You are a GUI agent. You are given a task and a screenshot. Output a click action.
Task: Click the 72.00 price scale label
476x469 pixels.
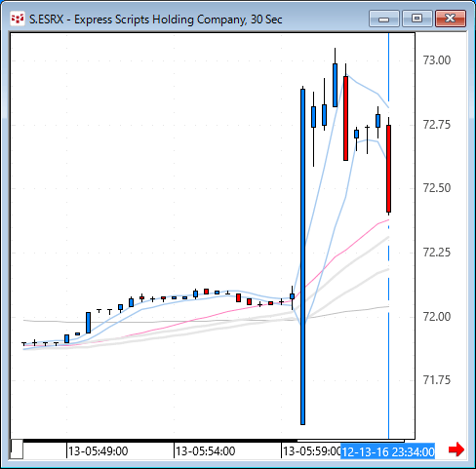[436, 316]
